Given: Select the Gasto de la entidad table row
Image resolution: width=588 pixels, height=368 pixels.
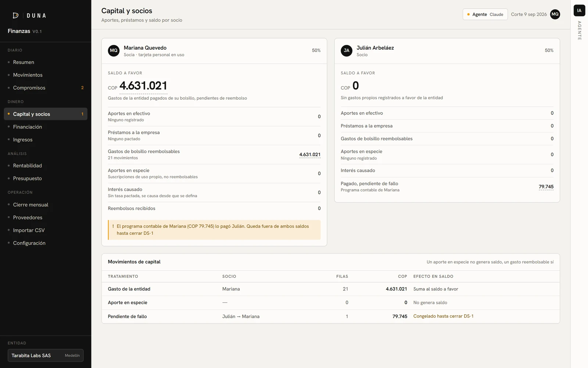Looking at the screenshot, I should point(330,289).
